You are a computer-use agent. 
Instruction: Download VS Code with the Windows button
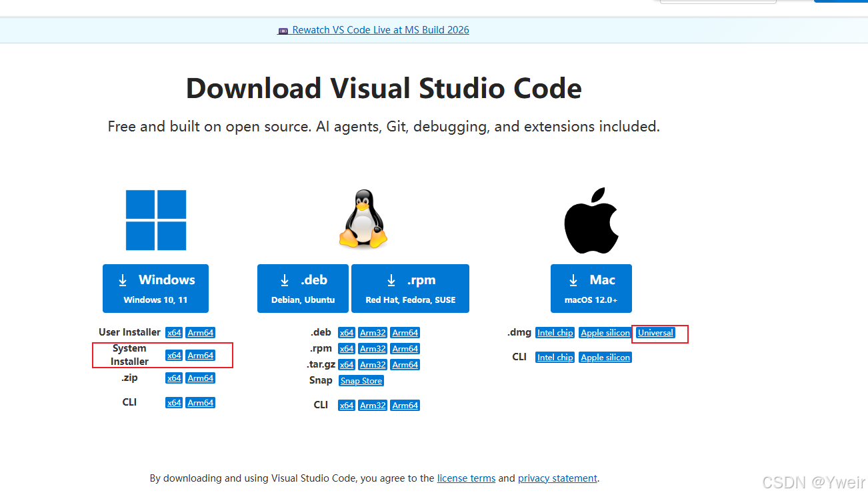click(155, 288)
